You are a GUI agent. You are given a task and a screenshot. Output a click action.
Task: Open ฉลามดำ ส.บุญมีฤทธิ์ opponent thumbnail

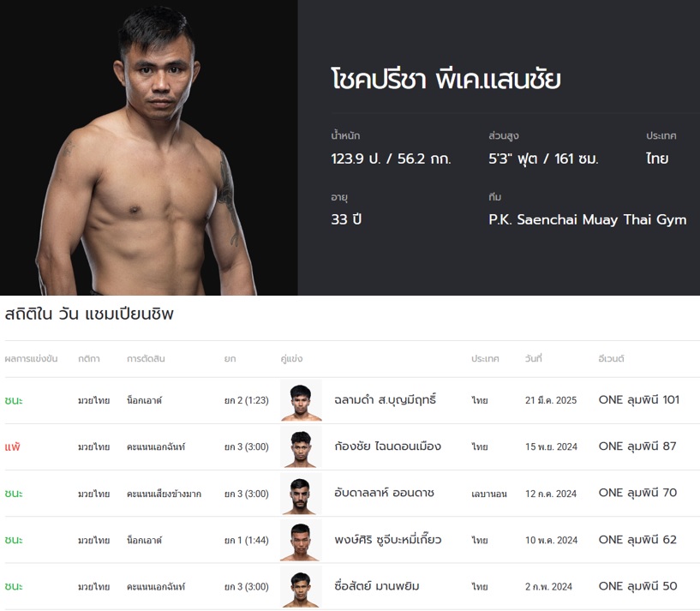pyautogui.click(x=301, y=400)
